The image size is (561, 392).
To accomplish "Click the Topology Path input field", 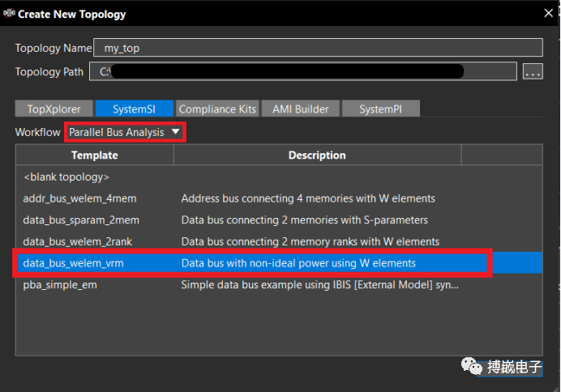I will tap(303, 71).
